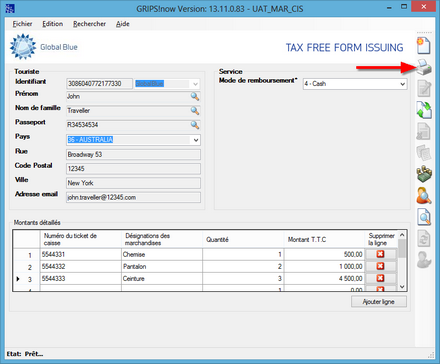440x364 pixels.
Task: Click the Adresse email field
Action: click(133, 197)
